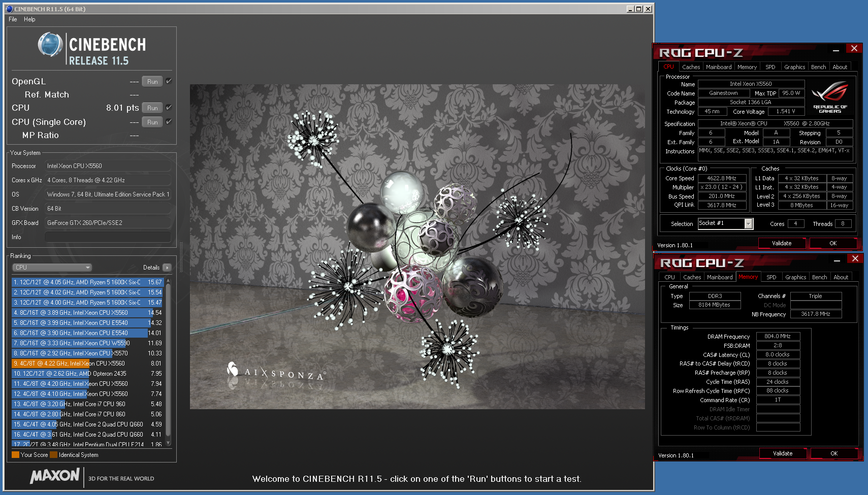This screenshot has height=495, width=868.
Task: Click the DRAM Frequency 804.0 MHz value
Action: pyautogui.click(x=778, y=336)
